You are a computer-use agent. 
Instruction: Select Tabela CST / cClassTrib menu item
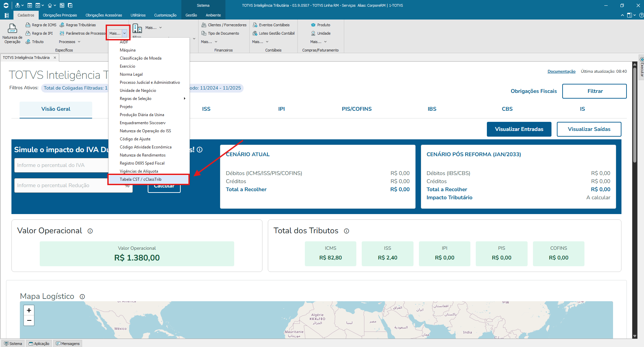149,179
